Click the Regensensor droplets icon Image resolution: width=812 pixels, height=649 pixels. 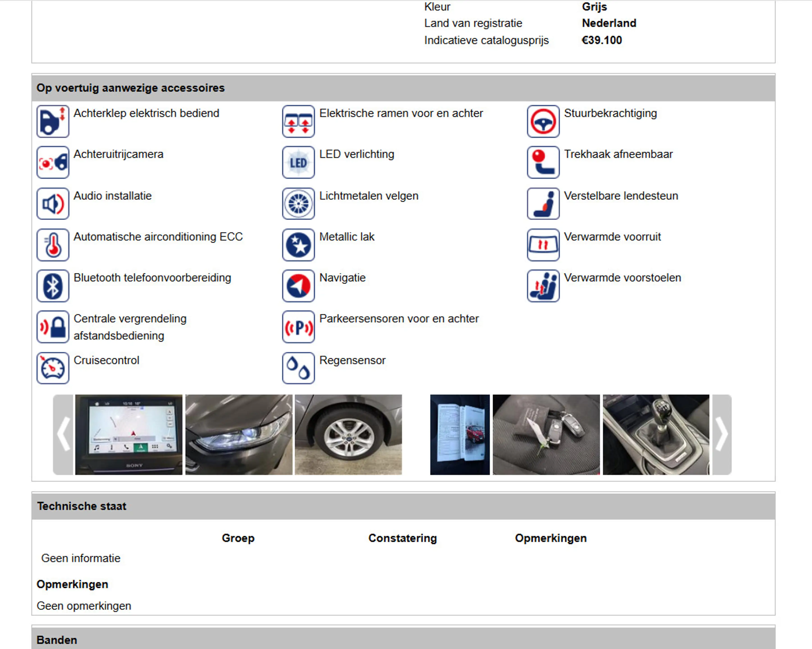coord(298,368)
